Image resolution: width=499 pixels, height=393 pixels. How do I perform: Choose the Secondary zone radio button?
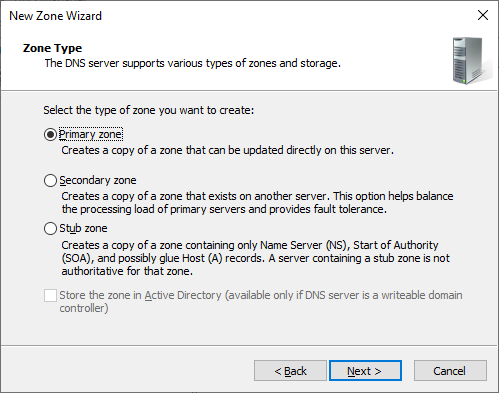[x=50, y=180]
